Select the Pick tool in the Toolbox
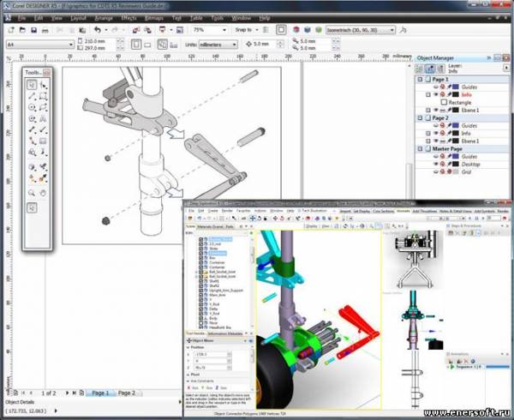The image size is (514, 420). (x=32, y=85)
